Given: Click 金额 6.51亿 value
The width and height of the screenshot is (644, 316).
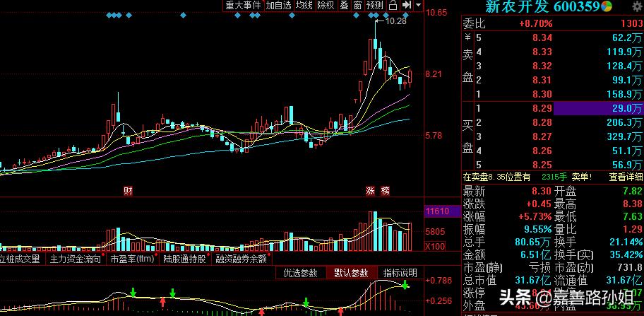Looking at the screenshot, I should (535, 254).
